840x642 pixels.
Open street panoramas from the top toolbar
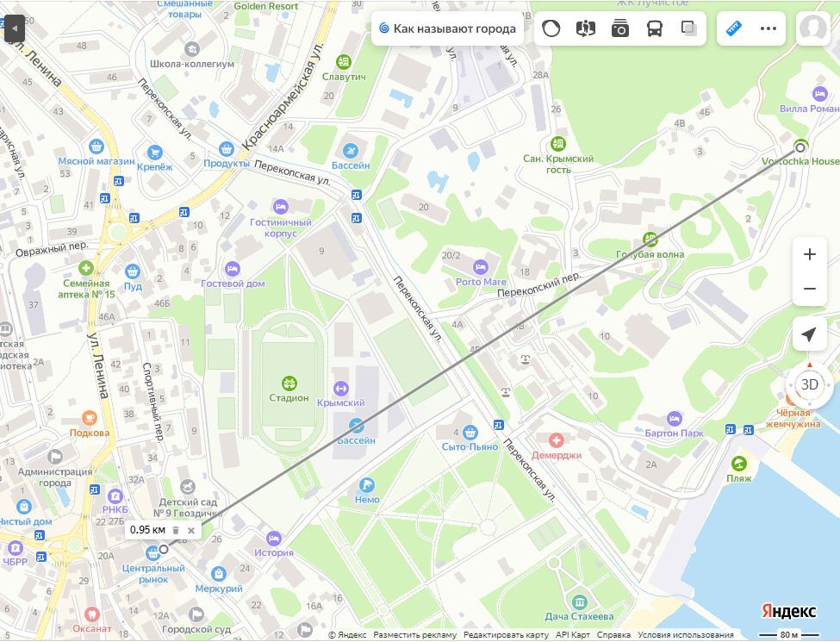[x=586, y=28]
